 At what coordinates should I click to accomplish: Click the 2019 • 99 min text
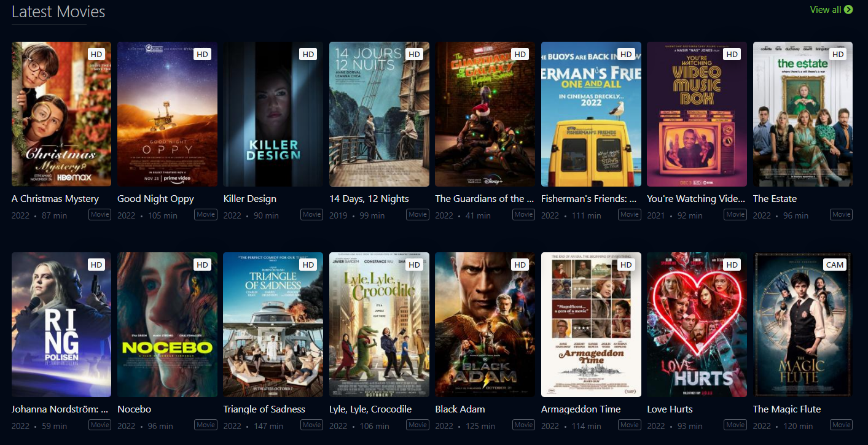click(x=357, y=215)
